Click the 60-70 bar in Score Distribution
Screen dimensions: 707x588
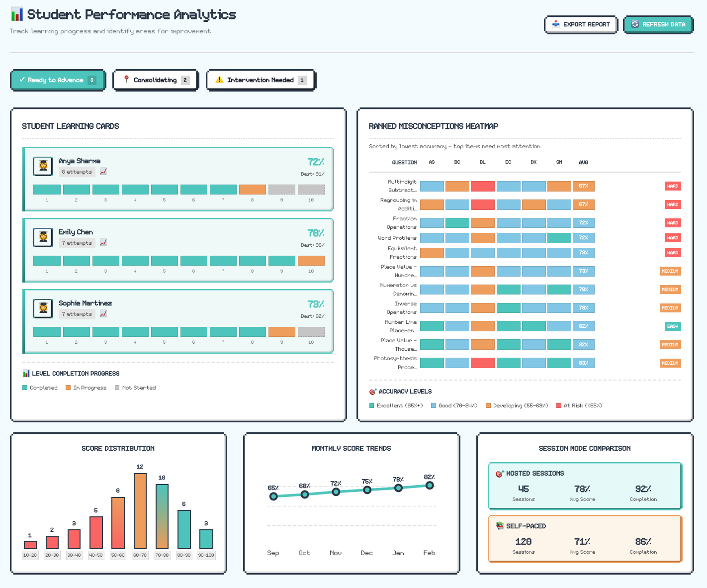tap(140, 511)
